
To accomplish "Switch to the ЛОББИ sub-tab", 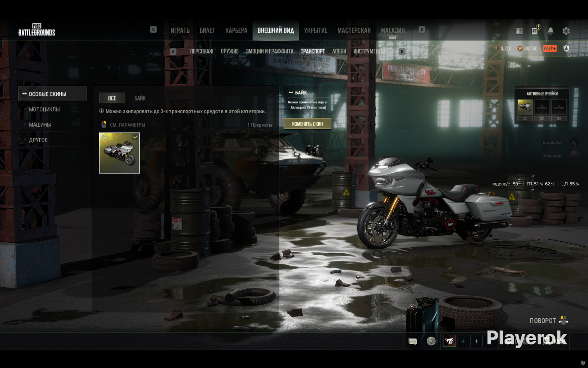I will pyautogui.click(x=339, y=52).
